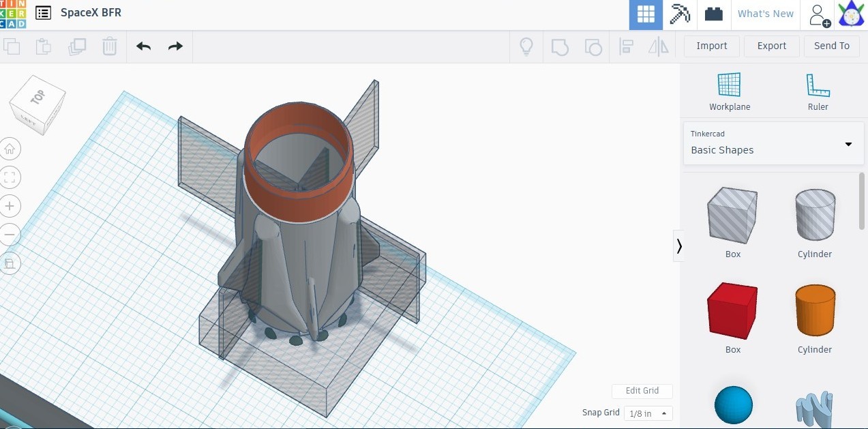868x429 pixels.
Task: Select the Workplane tool
Action: pos(730,91)
